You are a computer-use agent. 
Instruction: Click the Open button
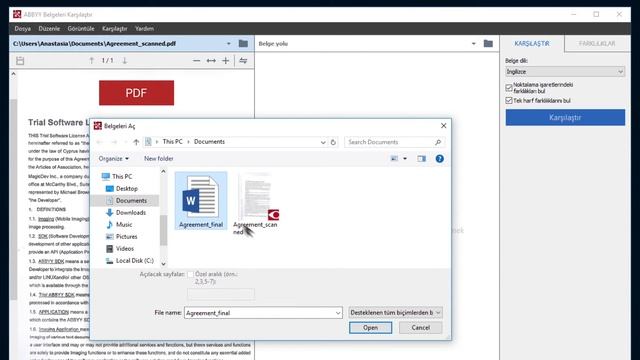coord(370,328)
